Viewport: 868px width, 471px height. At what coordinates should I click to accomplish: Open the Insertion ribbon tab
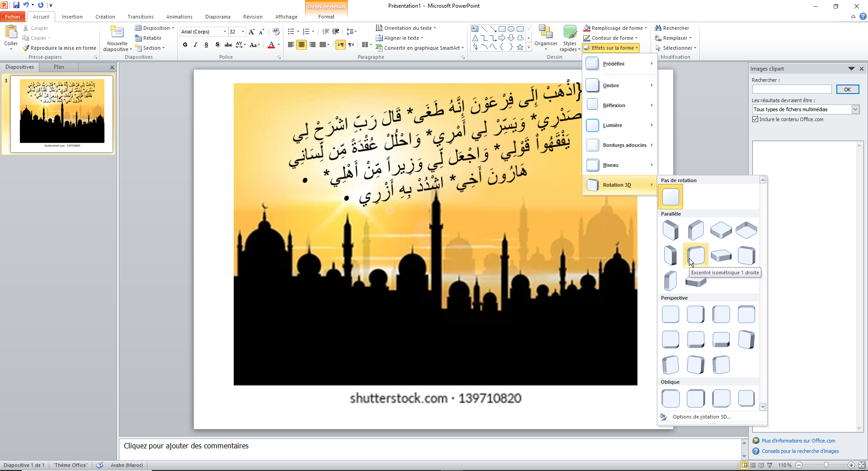[x=72, y=17]
